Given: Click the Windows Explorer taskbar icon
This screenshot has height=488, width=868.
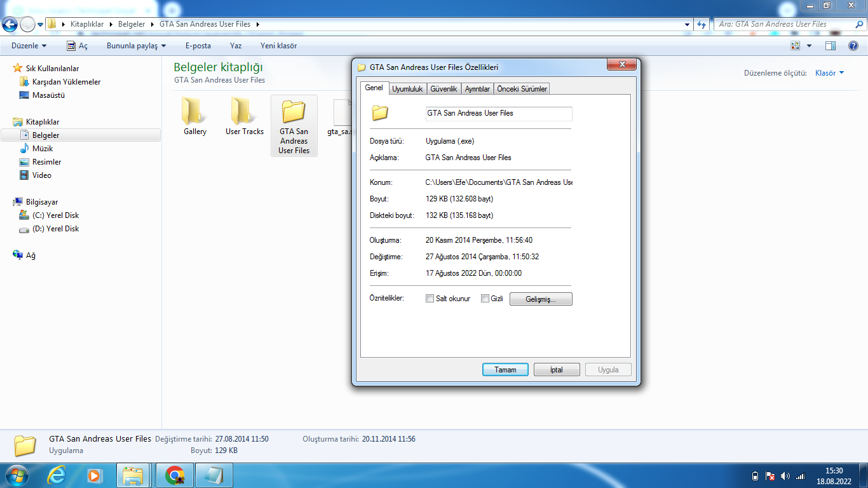Looking at the screenshot, I should pos(133,475).
